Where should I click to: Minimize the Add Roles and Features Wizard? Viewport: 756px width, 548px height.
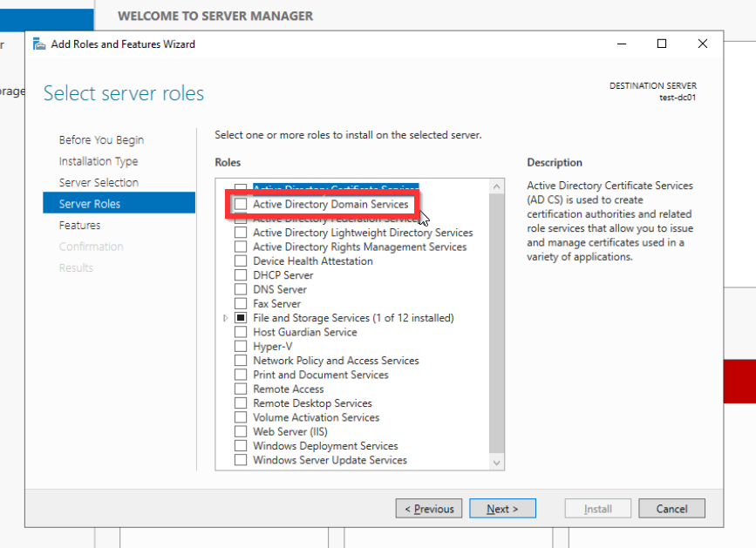[622, 44]
